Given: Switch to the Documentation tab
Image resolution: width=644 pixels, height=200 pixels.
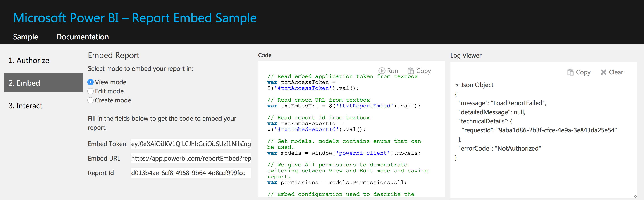Looking at the screenshot, I should click(x=83, y=37).
